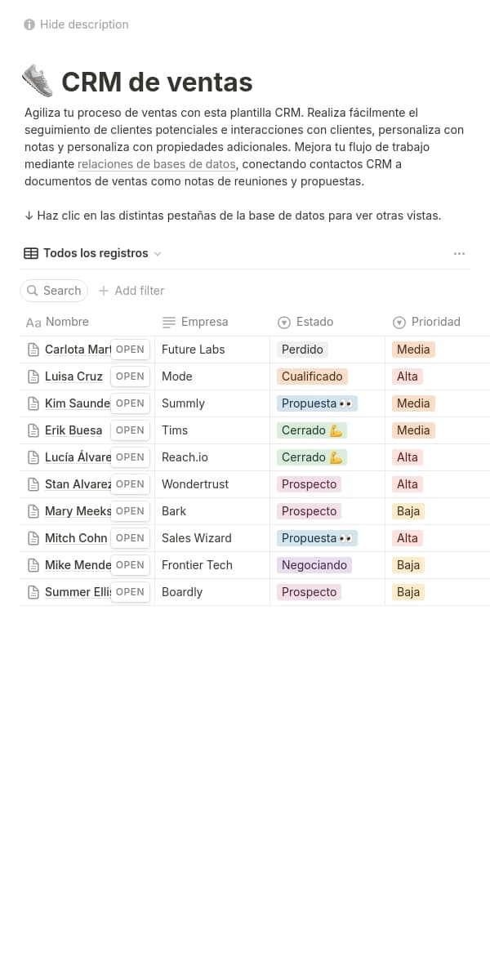Click the page icon beside Mitch Cohn
Image resolution: width=490 pixels, height=980 pixels.
click(33, 538)
